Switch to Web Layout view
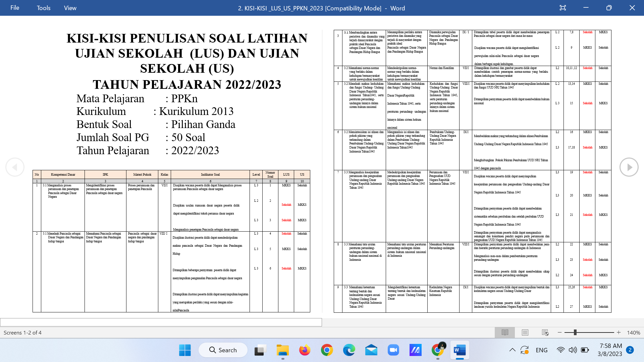Viewport: 644px width, 362px height. click(545, 333)
